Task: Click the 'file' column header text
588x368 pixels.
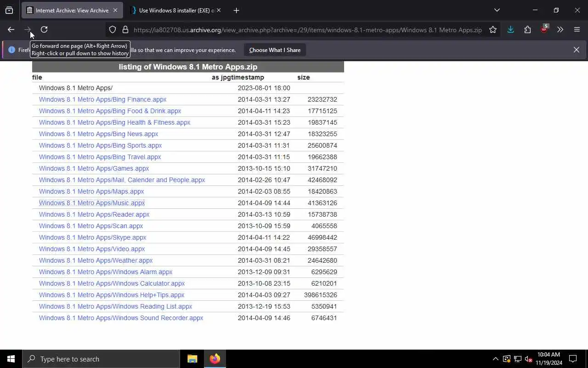Action: (37, 77)
